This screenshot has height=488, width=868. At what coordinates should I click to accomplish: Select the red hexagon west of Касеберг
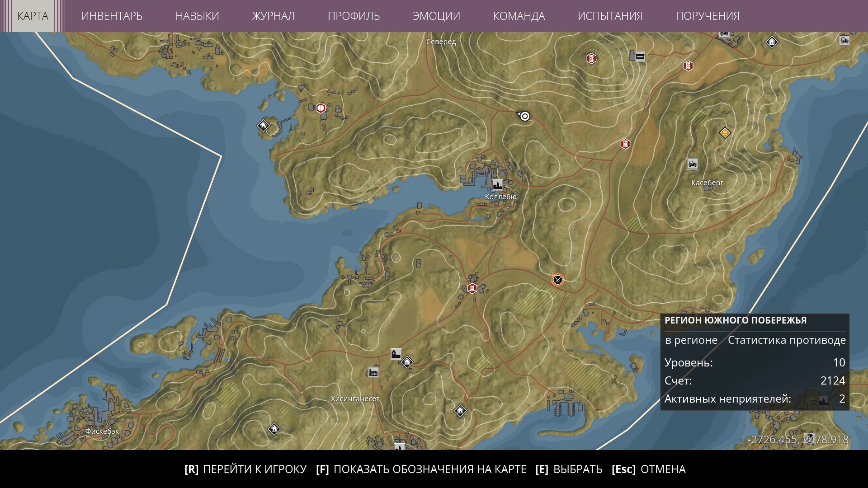[x=625, y=144]
